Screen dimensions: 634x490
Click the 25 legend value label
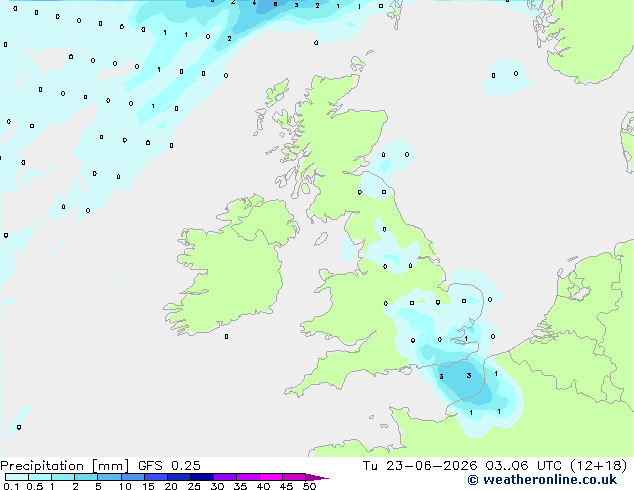point(194,486)
